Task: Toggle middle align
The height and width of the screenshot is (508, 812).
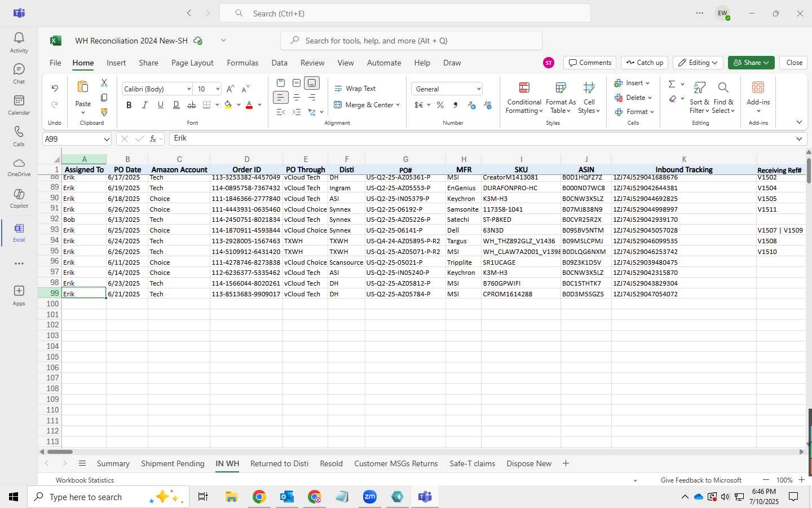Action: pos(297,83)
